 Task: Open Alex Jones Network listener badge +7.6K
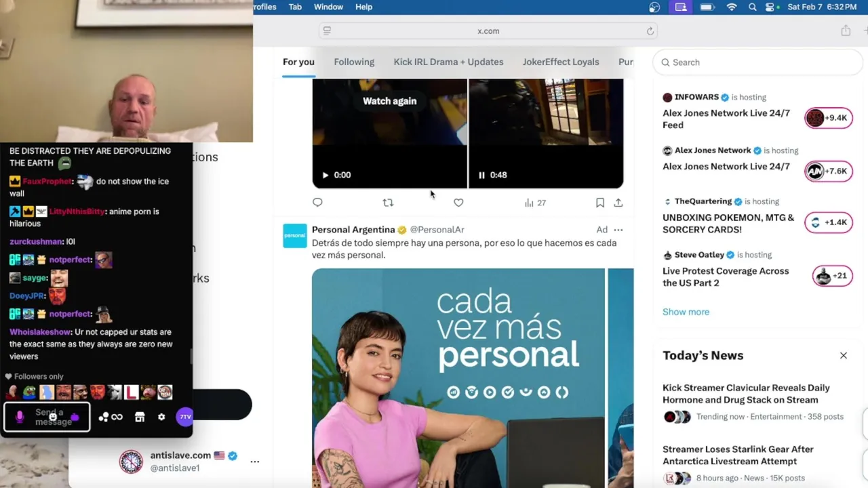[x=829, y=171]
